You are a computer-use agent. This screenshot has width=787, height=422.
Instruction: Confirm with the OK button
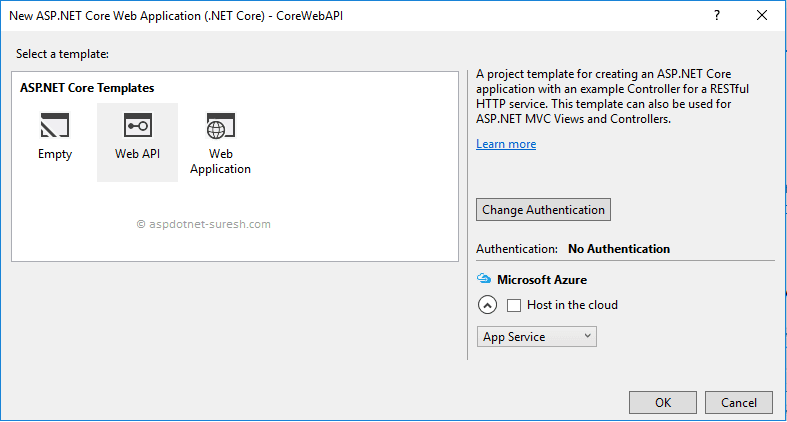pyautogui.click(x=663, y=402)
